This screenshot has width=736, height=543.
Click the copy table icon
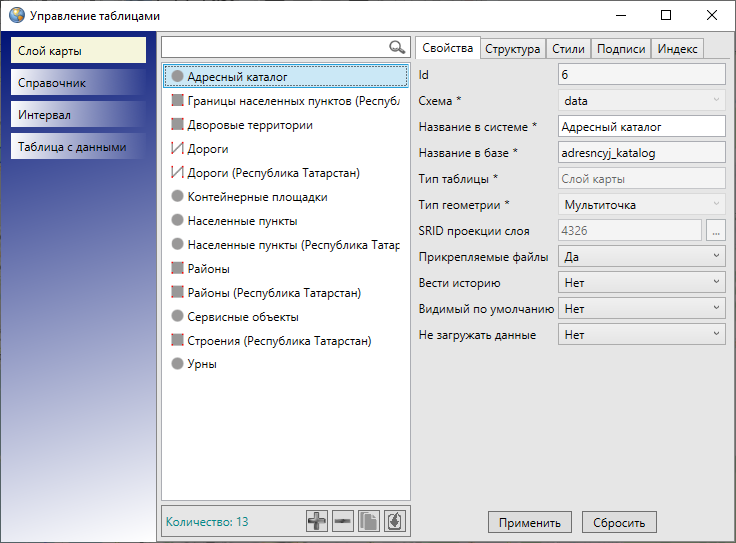pos(369,521)
